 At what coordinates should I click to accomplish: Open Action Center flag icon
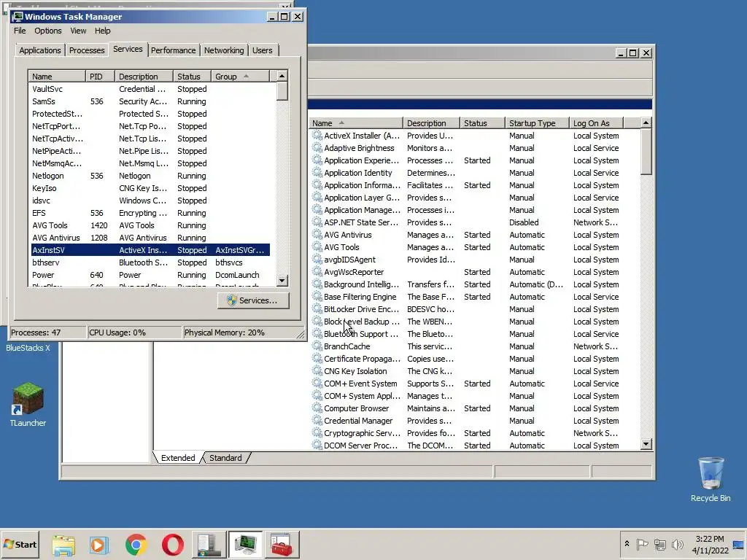pyautogui.click(x=642, y=544)
